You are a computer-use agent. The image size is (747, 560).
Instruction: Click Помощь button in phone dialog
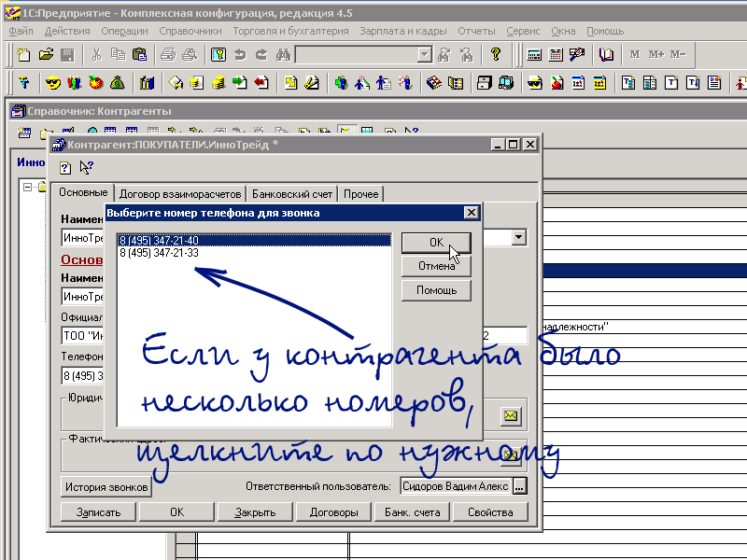[436, 290]
